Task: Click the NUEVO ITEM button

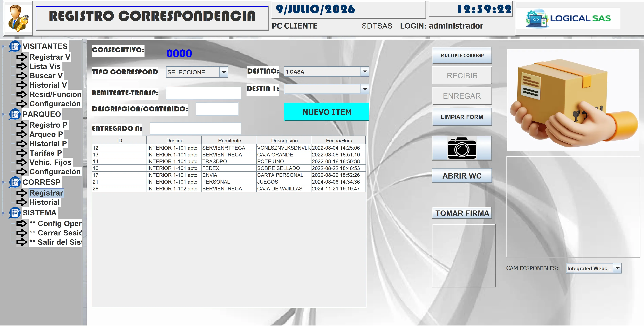Action: [327, 112]
